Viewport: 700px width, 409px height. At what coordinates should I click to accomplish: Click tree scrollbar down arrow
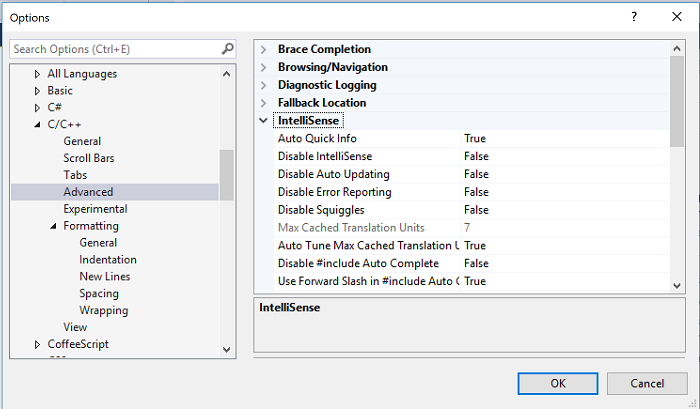tap(226, 350)
